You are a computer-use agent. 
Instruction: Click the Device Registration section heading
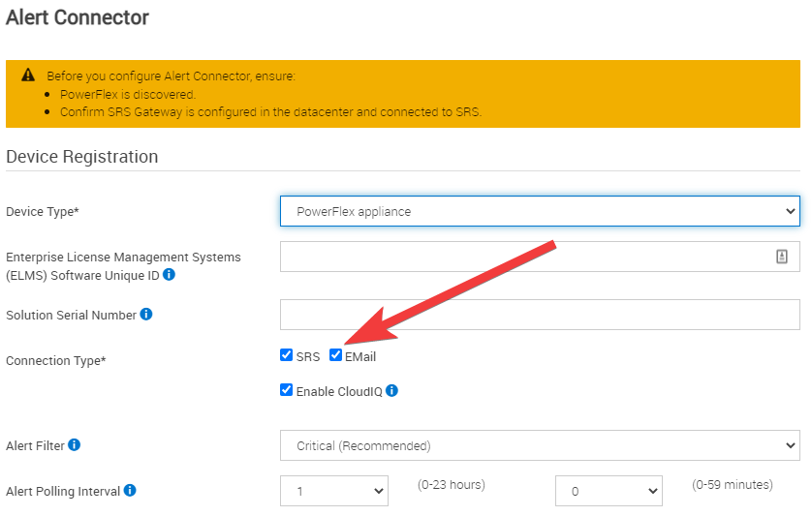pos(81,157)
